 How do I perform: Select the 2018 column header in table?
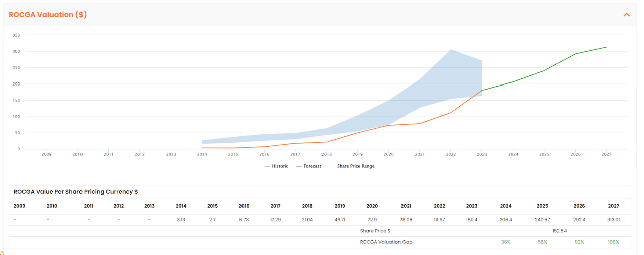pyautogui.click(x=307, y=206)
